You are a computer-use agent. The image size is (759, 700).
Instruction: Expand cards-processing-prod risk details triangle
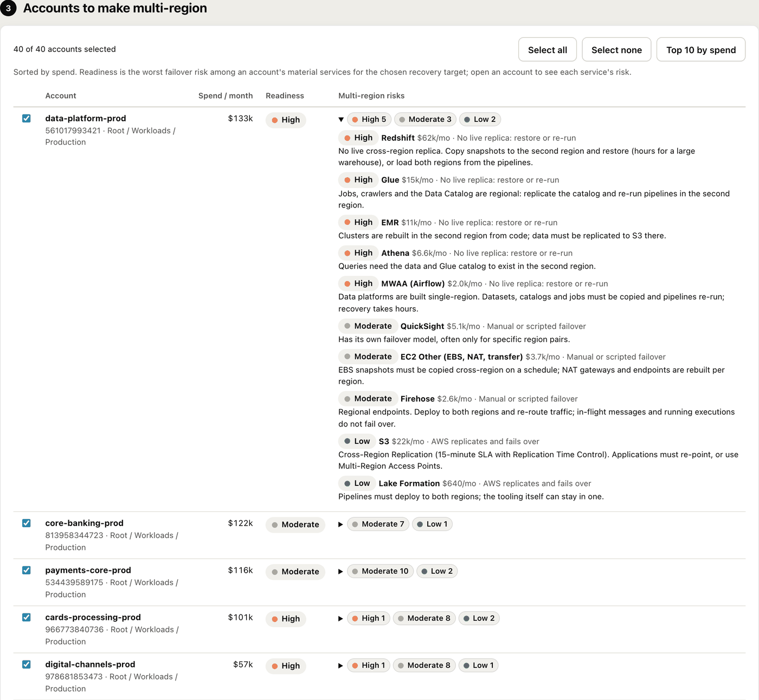click(340, 619)
